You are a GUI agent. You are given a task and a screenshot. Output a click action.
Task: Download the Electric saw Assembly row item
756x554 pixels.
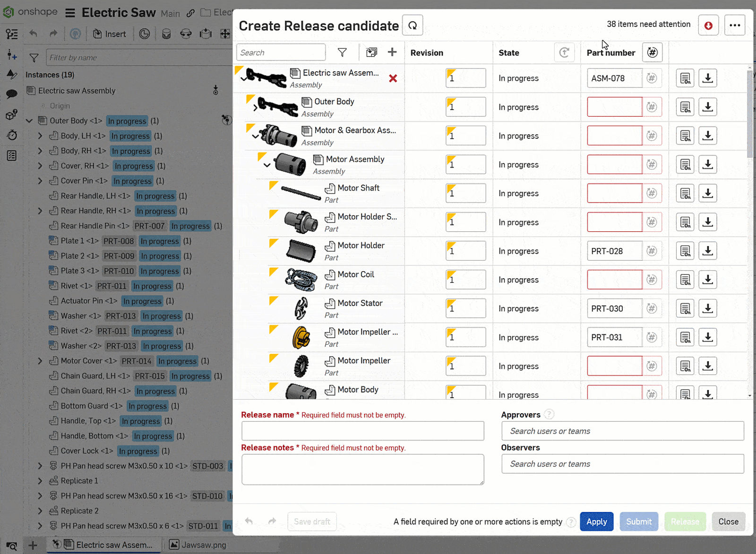point(707,78)
